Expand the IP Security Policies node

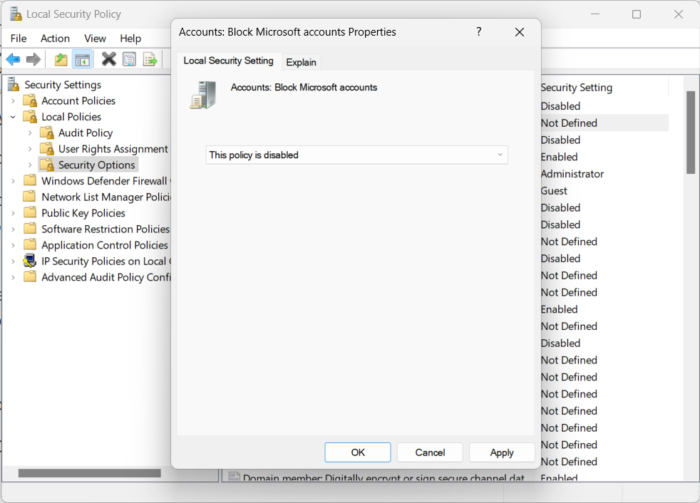point(13,262)
